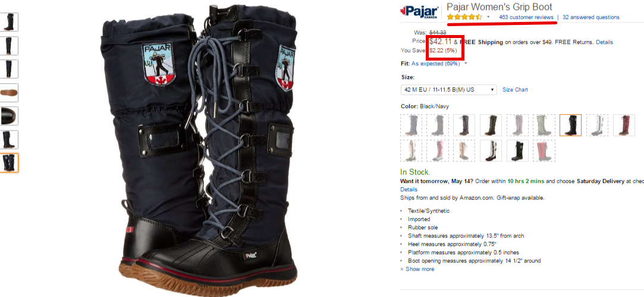This screenshot has height=297, width=644.
Task: Click the star rating icons
Action: [x=464, y=17]
